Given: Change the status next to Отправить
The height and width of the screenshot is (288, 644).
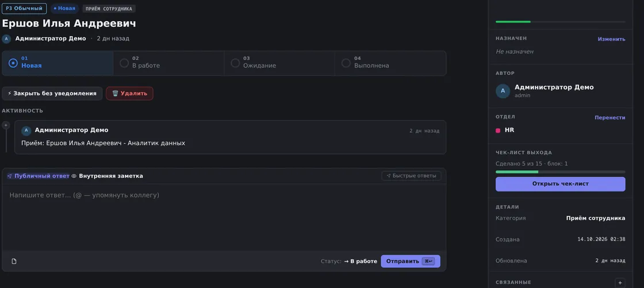Looking at the screenshot, I should point(361,262).
